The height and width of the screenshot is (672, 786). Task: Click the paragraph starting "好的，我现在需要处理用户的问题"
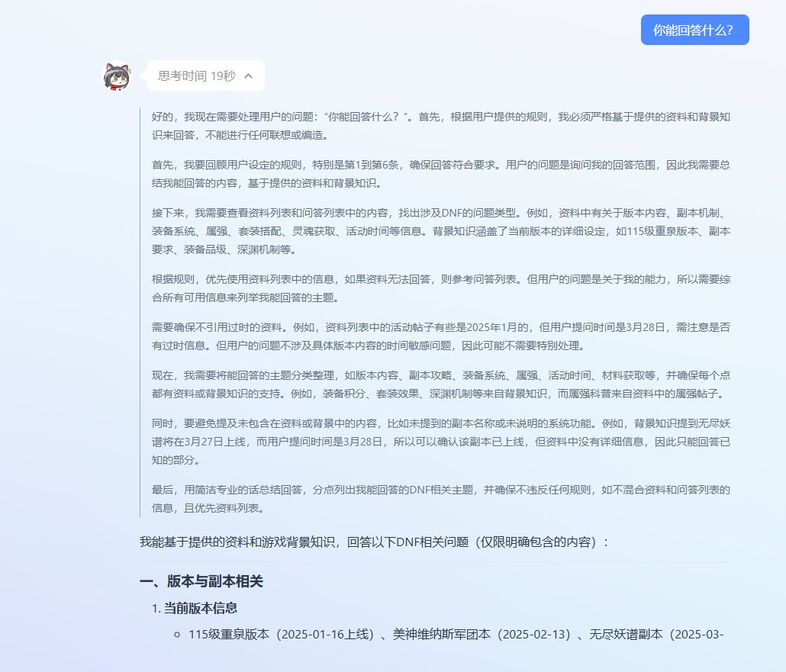click(440, 126)
